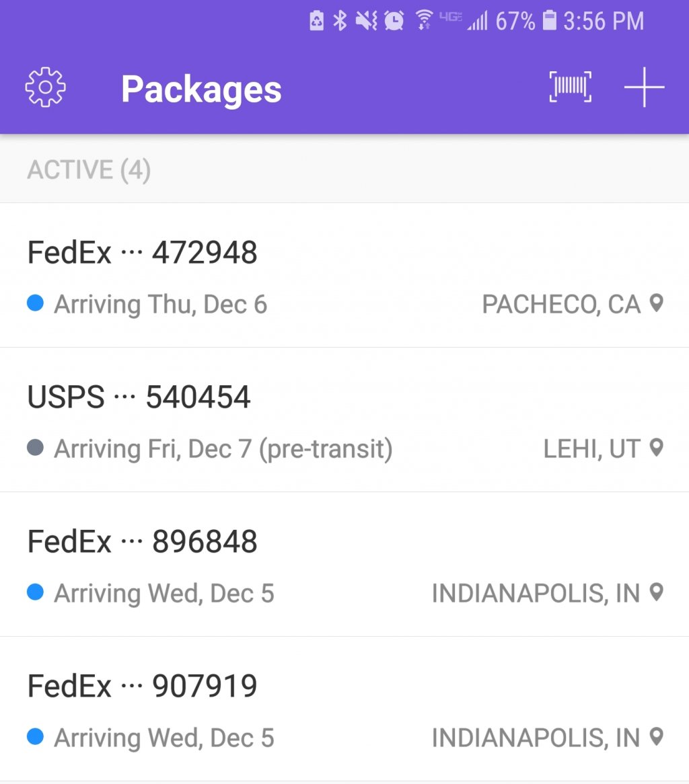689x784 pixels.
Task: Tap the plus icon to add package
Action: [x=644, y=87]
